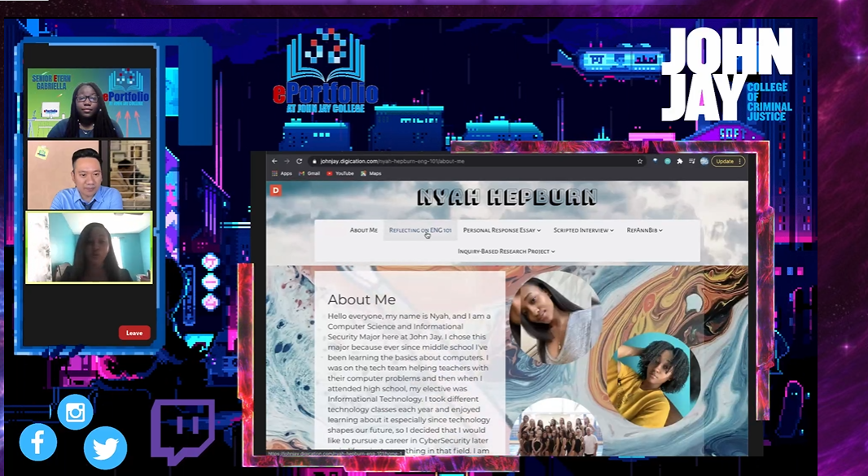Expand the RefAnnBib dropdown menu
Image resolution: width=868 pixels, height=476 pixels.
pos(644,230)
